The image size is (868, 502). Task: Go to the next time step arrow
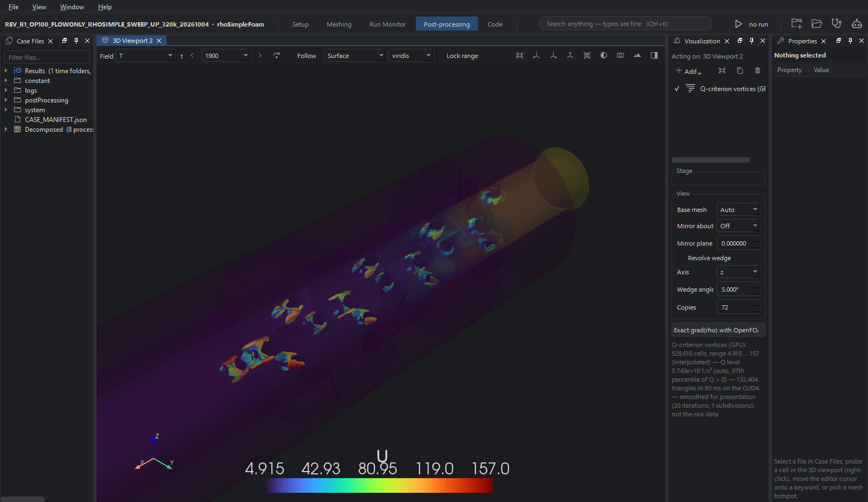click(260, 55)
